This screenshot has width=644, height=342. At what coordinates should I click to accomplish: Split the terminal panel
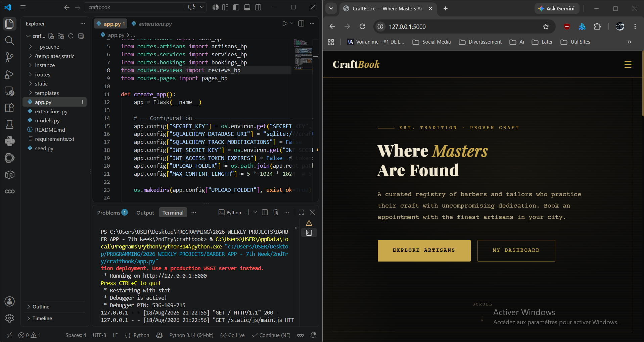point(265,212)
